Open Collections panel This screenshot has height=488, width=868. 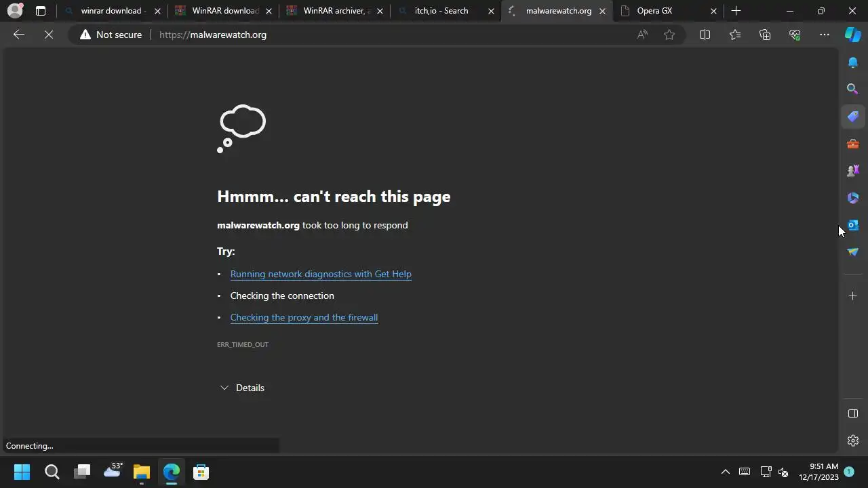765,35
